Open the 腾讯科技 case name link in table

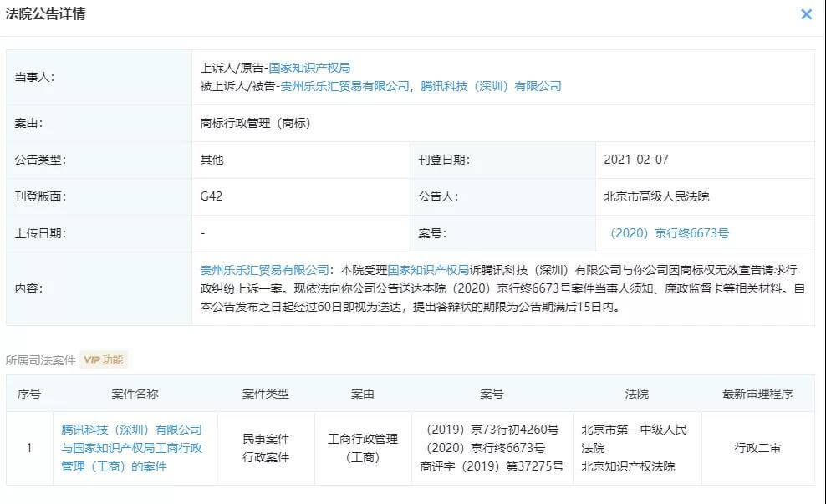[x=132, y=448]
